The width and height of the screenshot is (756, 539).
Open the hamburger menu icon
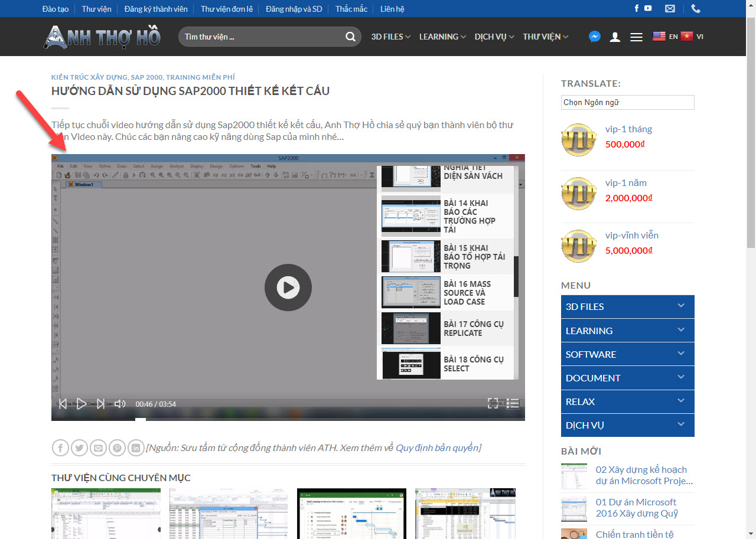636,37
